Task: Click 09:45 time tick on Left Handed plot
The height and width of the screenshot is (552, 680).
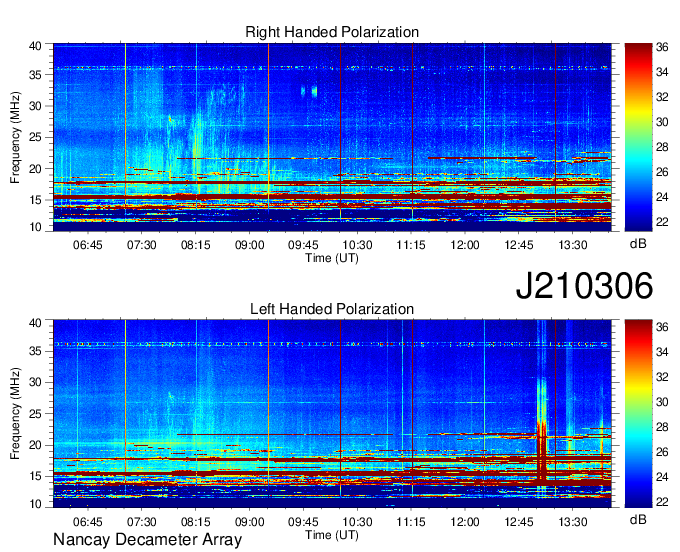Action: click(303, 521)
